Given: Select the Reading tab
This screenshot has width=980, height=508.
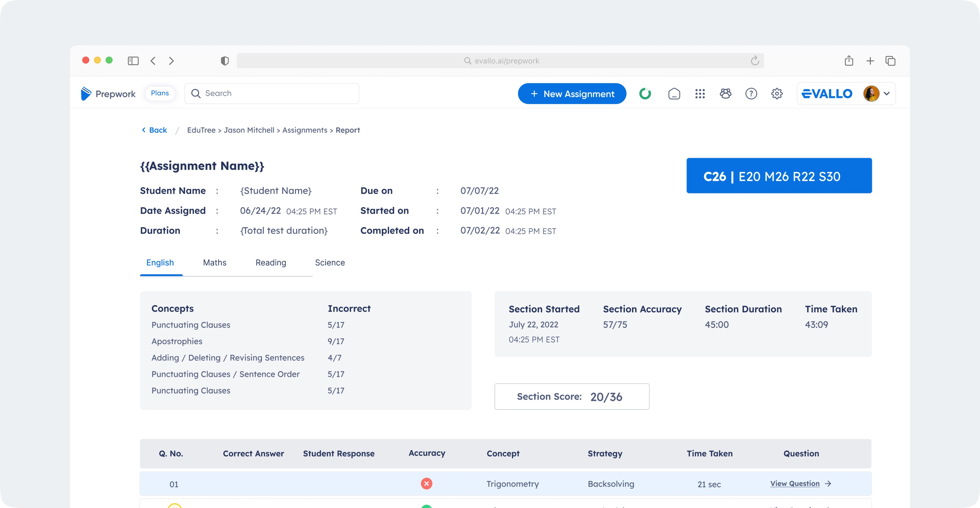Looking at the screenshot, I should [270, 263].
